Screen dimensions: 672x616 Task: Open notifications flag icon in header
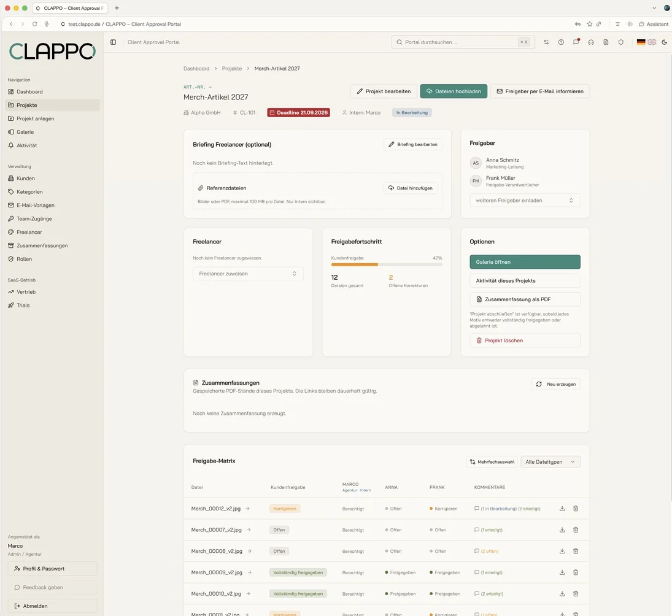click(576, 42)
